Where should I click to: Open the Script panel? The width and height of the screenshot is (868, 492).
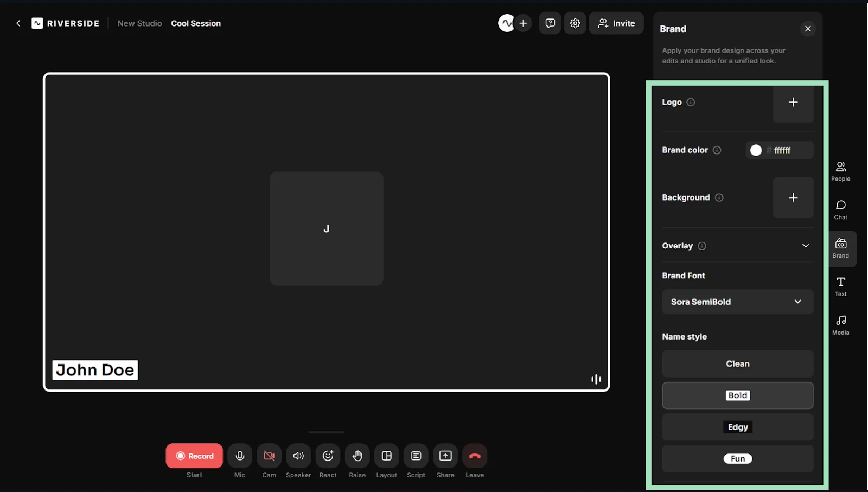coord(416,456)
